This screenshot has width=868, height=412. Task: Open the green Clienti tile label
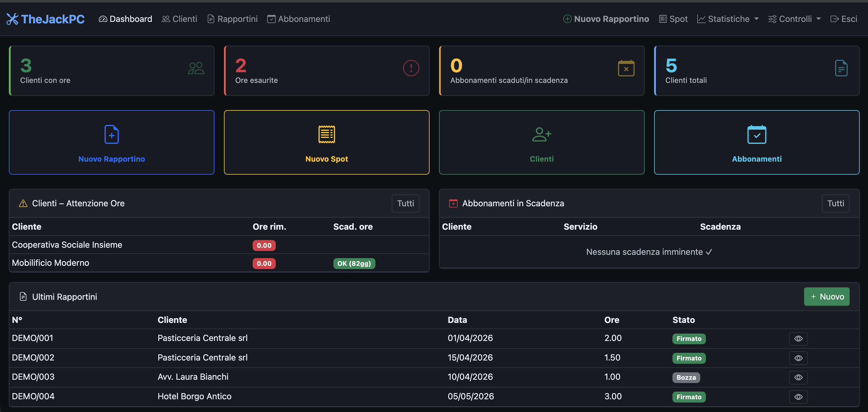541,159
